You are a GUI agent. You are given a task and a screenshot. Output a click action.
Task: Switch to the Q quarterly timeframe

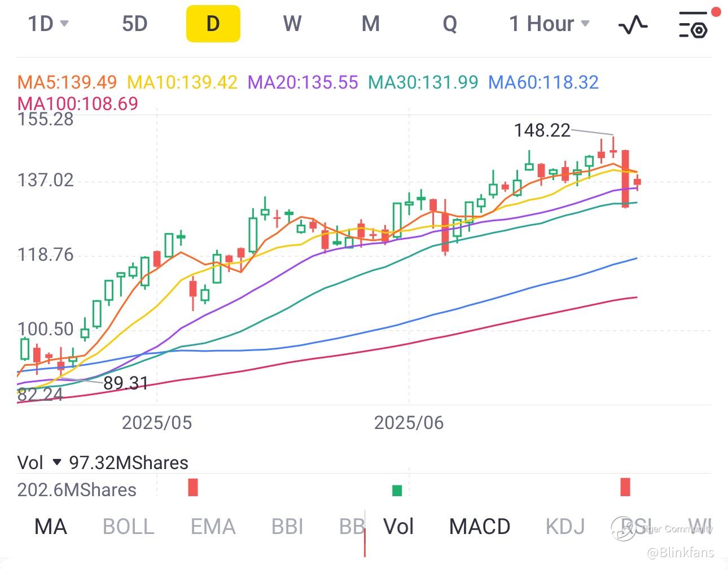[450, 24]
